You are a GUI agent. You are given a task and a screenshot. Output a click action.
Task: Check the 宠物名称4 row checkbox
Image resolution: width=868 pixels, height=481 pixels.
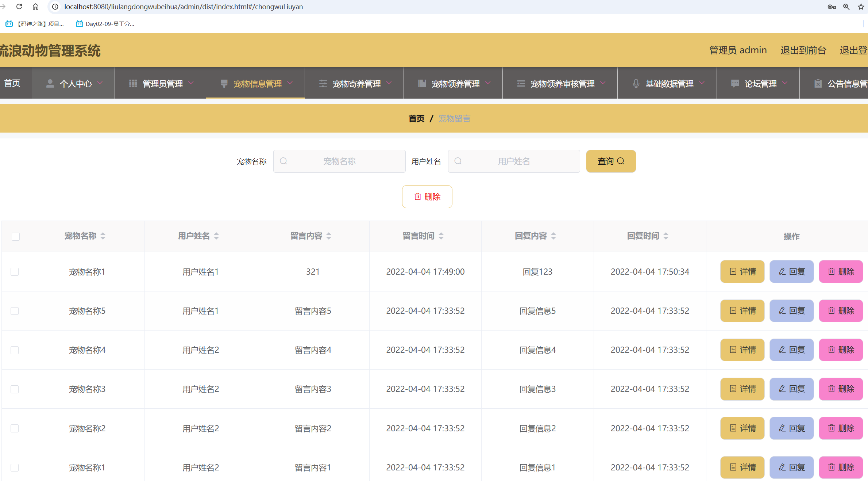[x=15, y=350]
